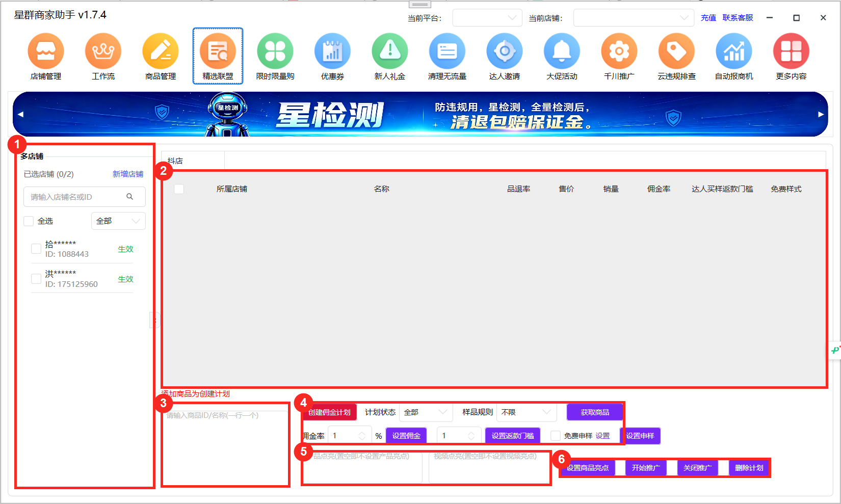Click the 新增店铺 add store link
The image size is (841, 504).
[128, 174]
